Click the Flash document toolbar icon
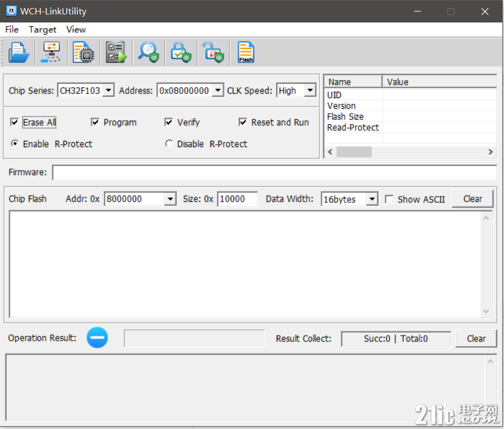This screenshot has height=429, width=504. [x=246, y=52]
